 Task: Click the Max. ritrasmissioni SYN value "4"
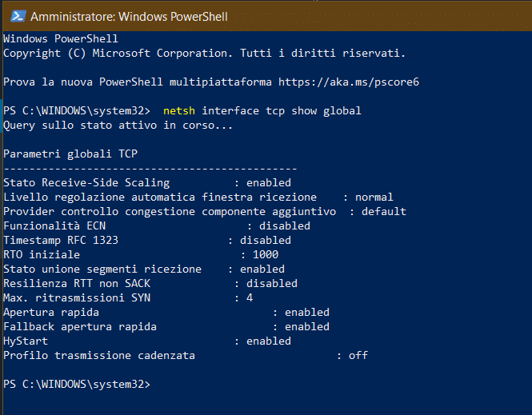[x=250, y=298]
